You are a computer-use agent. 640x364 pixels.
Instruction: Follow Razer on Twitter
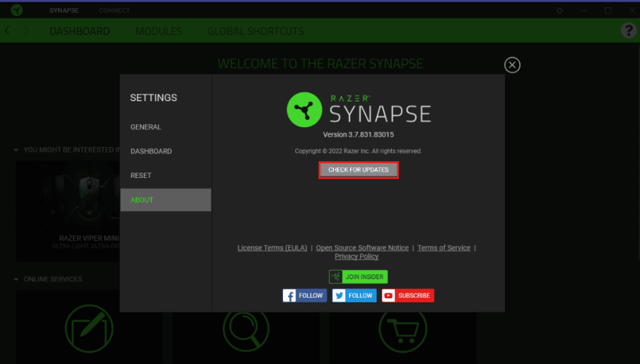pyautogui.click(x=354, y=295)
